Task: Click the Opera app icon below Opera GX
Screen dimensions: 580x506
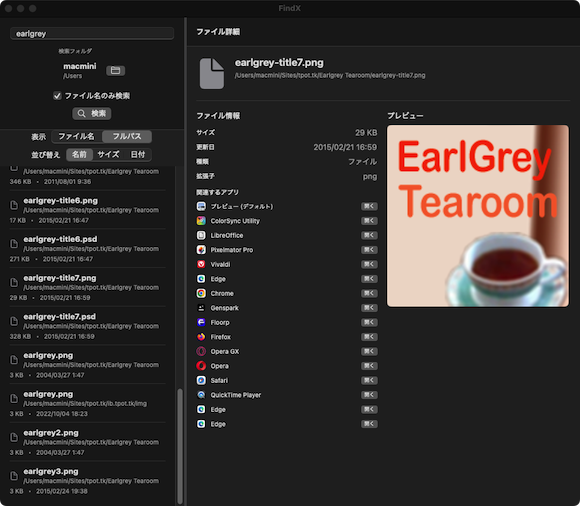Action: point(201,366)
